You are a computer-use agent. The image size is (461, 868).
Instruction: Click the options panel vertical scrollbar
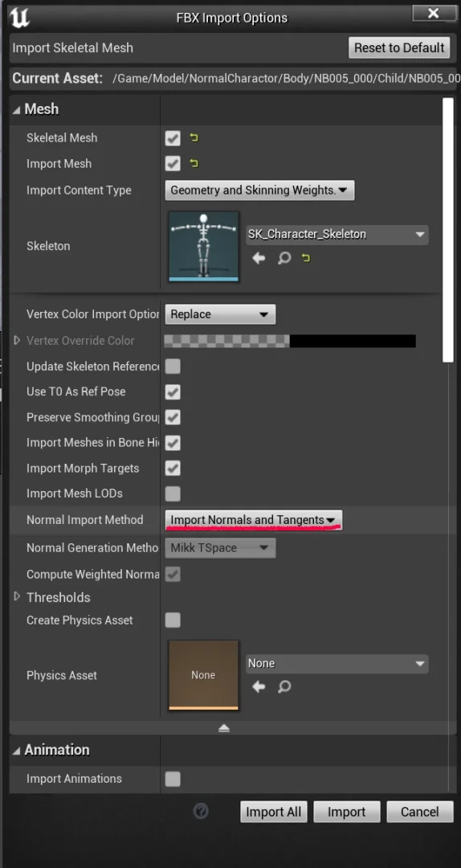(447, 231)
